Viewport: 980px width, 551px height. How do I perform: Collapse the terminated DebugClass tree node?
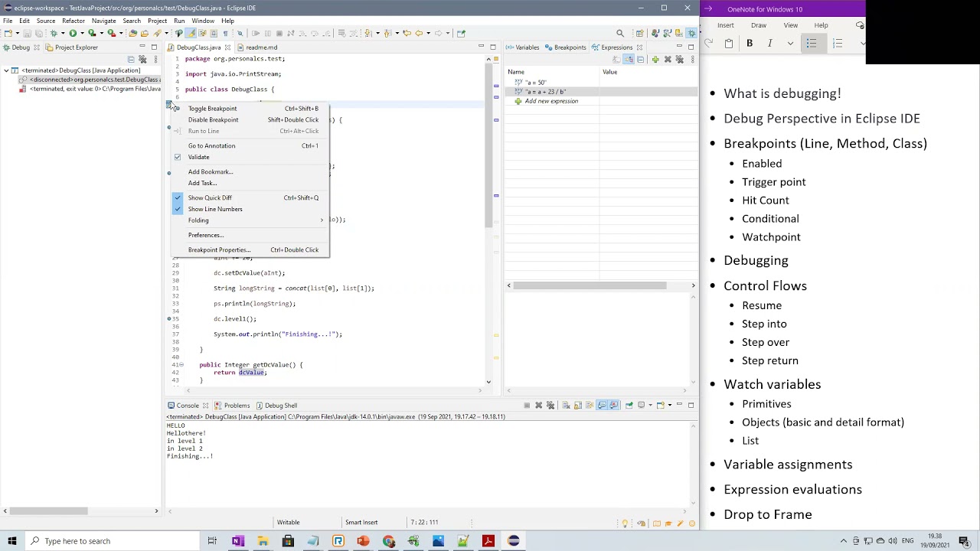[x=6, y=70]
